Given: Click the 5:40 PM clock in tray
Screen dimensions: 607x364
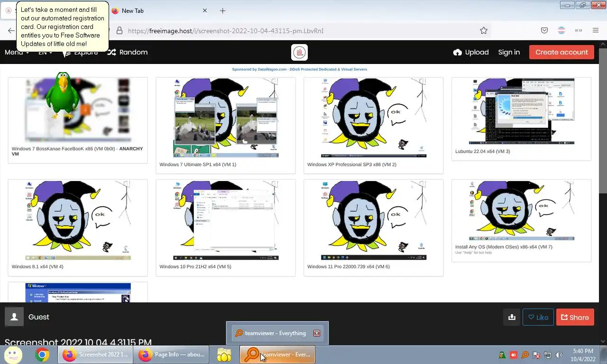Looking at the screenshot, I should 582,351.
